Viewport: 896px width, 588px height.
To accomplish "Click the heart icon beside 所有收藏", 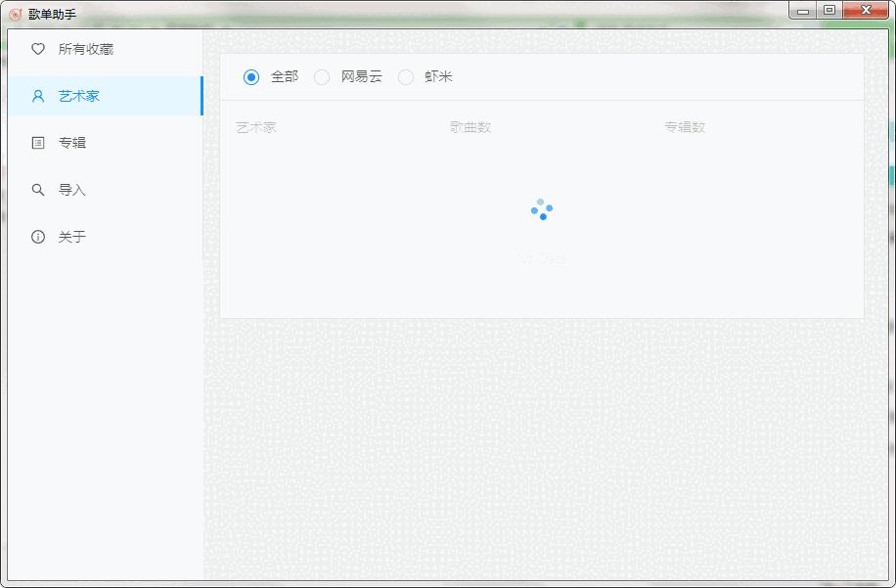I will [38, 49].
